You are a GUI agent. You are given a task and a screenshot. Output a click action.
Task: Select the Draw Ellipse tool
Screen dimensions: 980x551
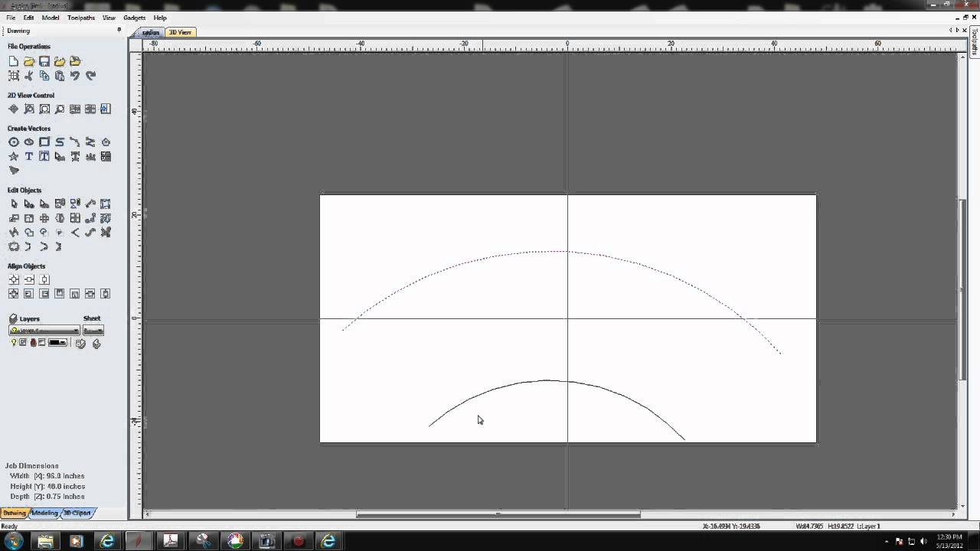click(29, 142)
